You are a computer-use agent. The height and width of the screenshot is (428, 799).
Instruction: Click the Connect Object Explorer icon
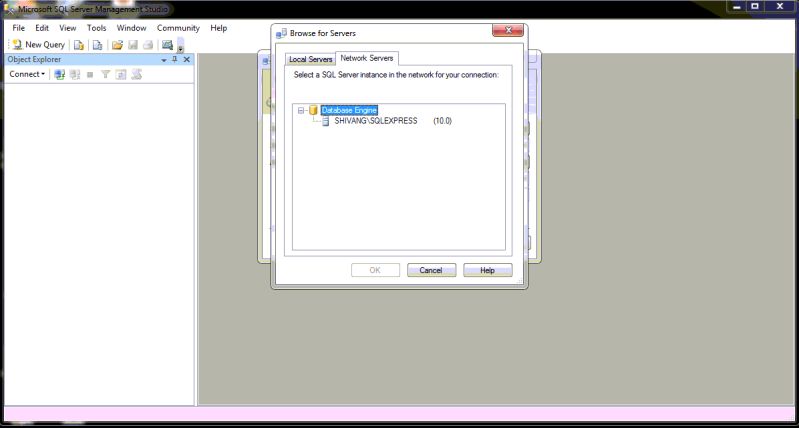60,74
